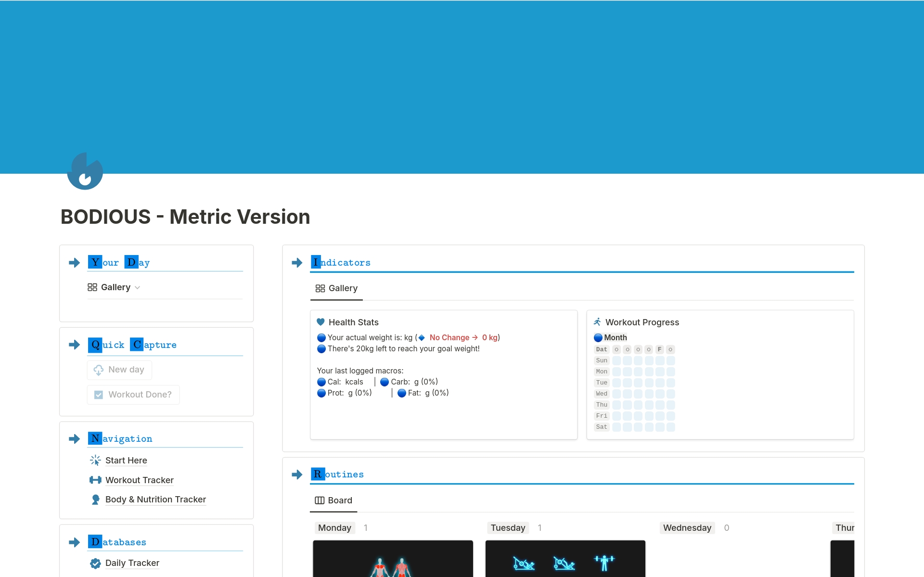Click the Start Here sparkle icon
The image size is (924, 577).
[x=95, y=461]
